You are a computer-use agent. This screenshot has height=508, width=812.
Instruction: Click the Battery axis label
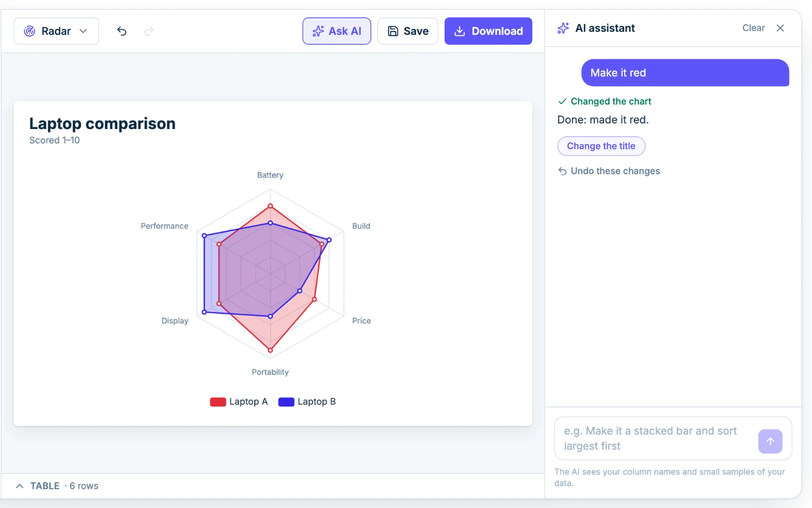[270, 175]
